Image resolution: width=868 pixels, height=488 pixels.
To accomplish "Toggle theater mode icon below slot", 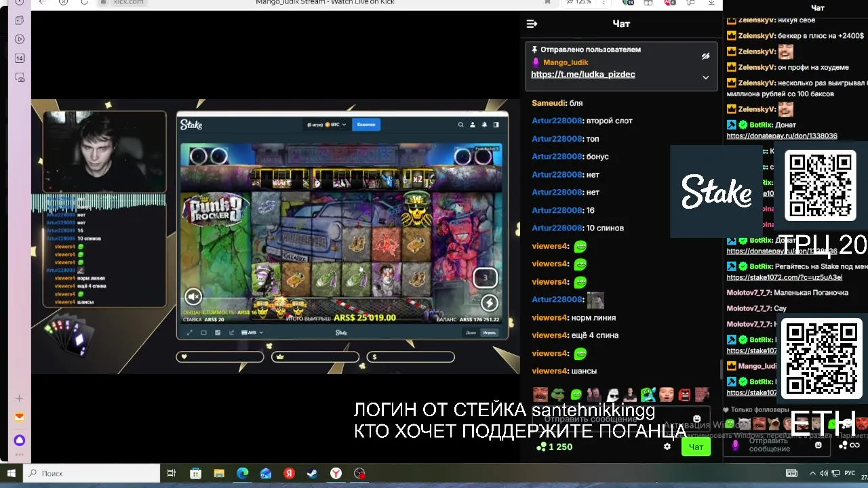I will [x=203, y=333].
